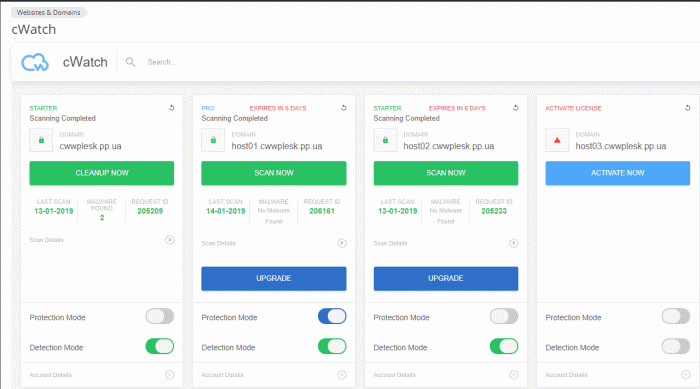Enable Protection Mode for host02.cwwplesk.pp.ua
This screenshot has width=700, height=389.
(504, 316)
